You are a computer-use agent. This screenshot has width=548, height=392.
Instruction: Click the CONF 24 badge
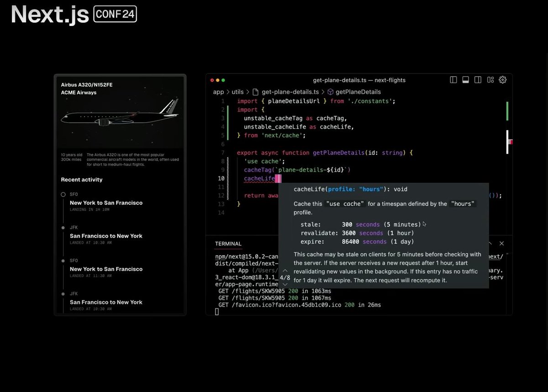point(115,14)
